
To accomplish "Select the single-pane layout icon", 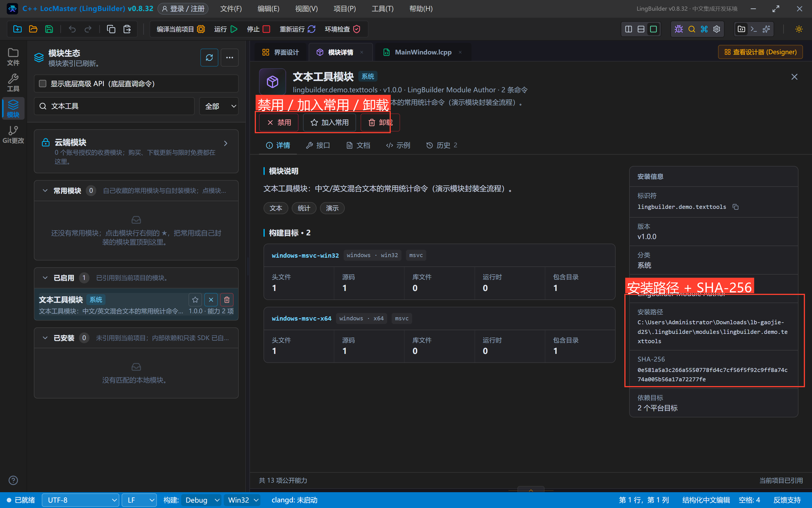I will point(653,29).
